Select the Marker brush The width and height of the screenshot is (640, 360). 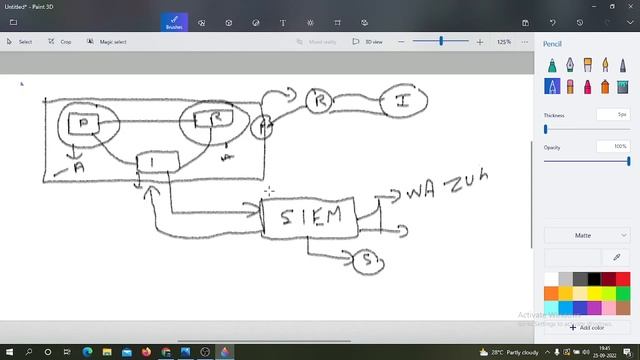[552, 65]
